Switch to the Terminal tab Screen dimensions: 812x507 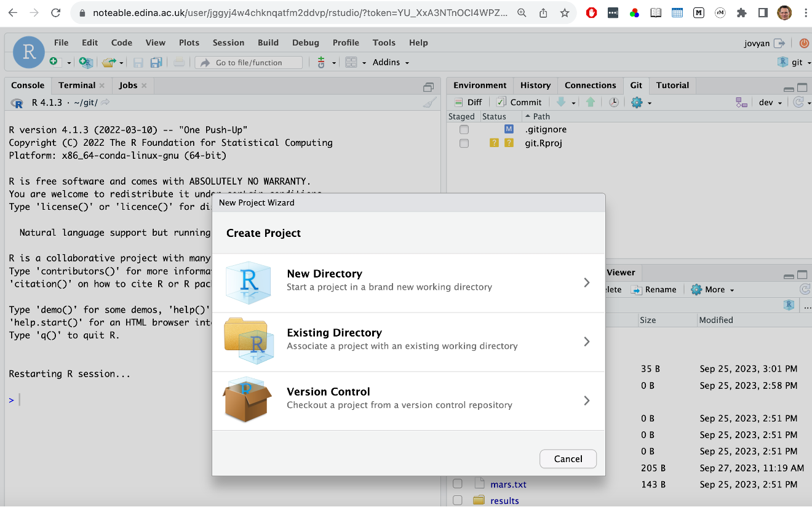click(x=77, y=86)
